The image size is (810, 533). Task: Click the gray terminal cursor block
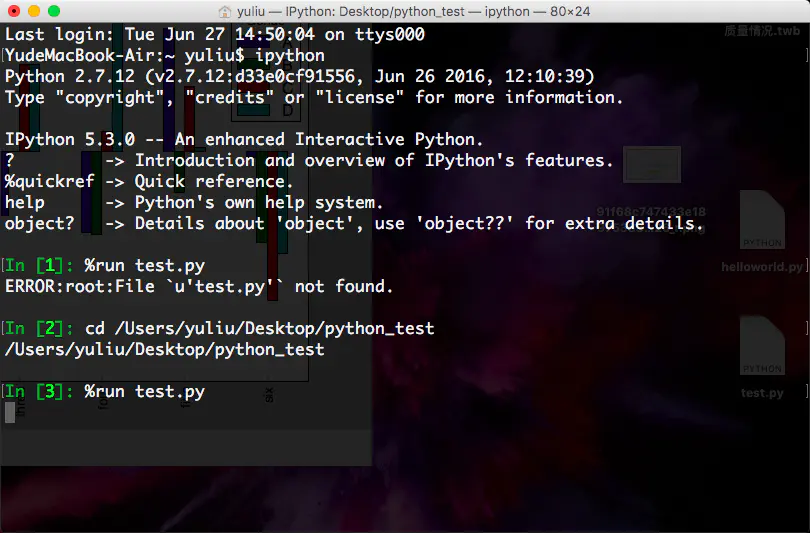10,412
